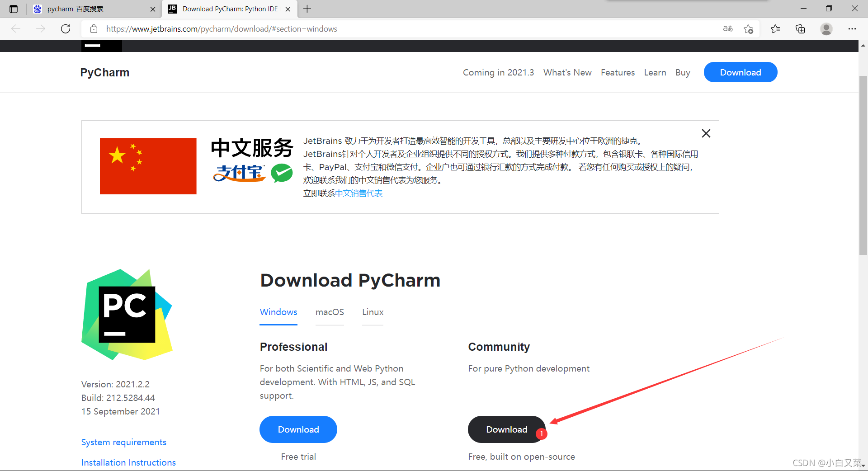
Task: Download the Professional edition
Action: [298, 429]
